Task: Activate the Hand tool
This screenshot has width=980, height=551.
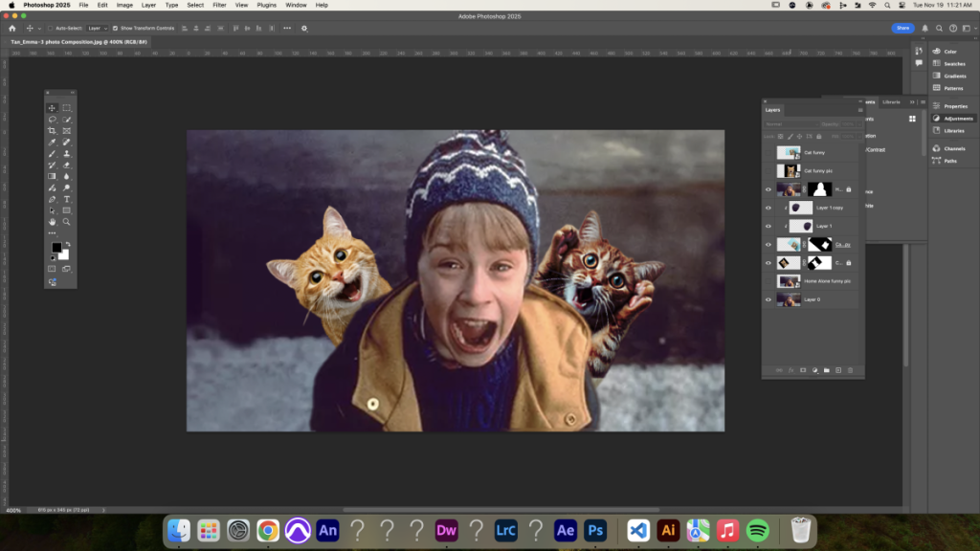Action: point(53,222)
